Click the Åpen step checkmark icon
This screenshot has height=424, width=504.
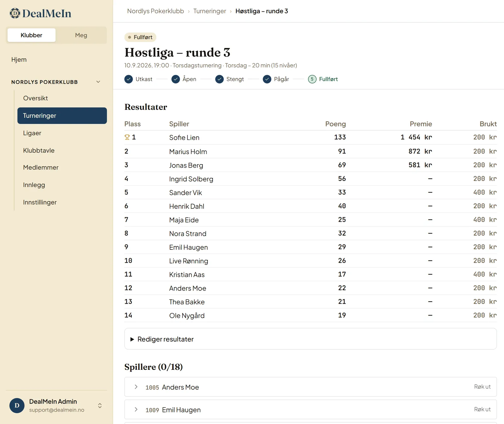click(176, 79)
